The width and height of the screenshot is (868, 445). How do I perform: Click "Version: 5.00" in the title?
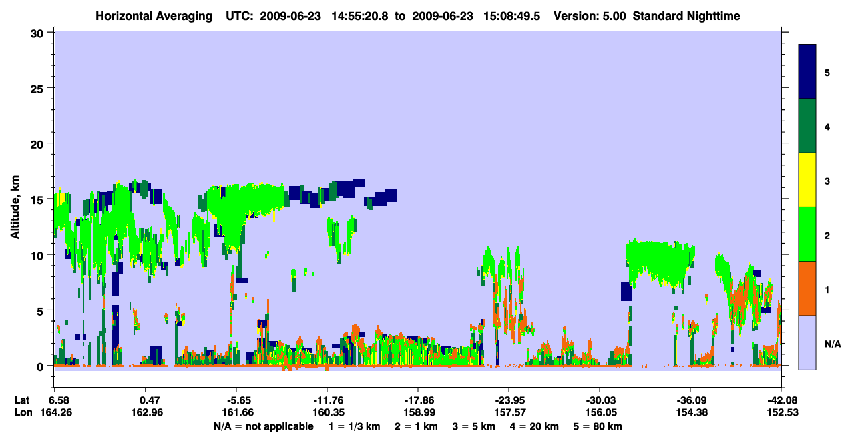click(590, 16)
